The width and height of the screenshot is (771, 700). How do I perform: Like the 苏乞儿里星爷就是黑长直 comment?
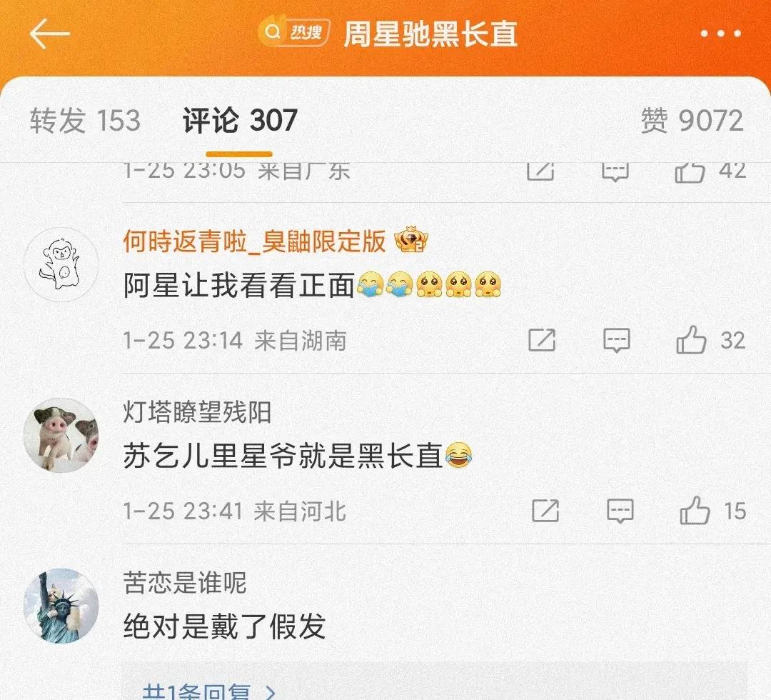pyautogui.click(x=695, y=511)
